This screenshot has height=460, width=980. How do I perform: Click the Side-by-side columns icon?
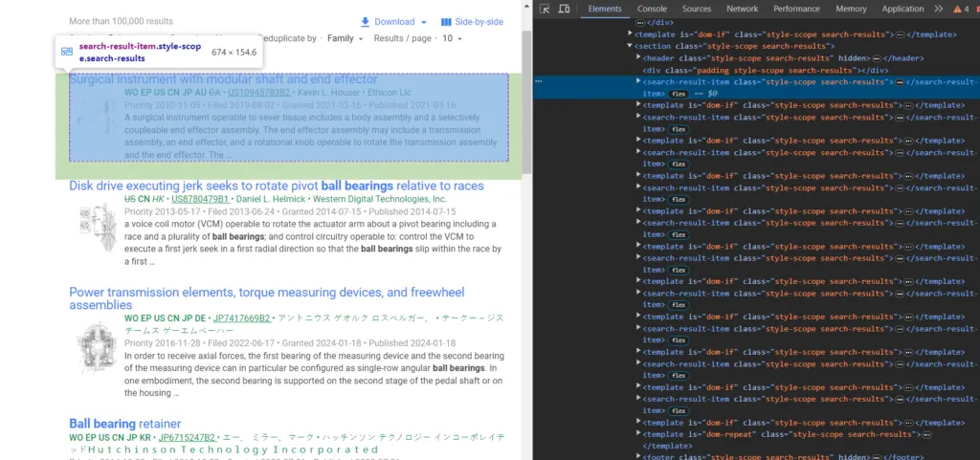[446, 22]
